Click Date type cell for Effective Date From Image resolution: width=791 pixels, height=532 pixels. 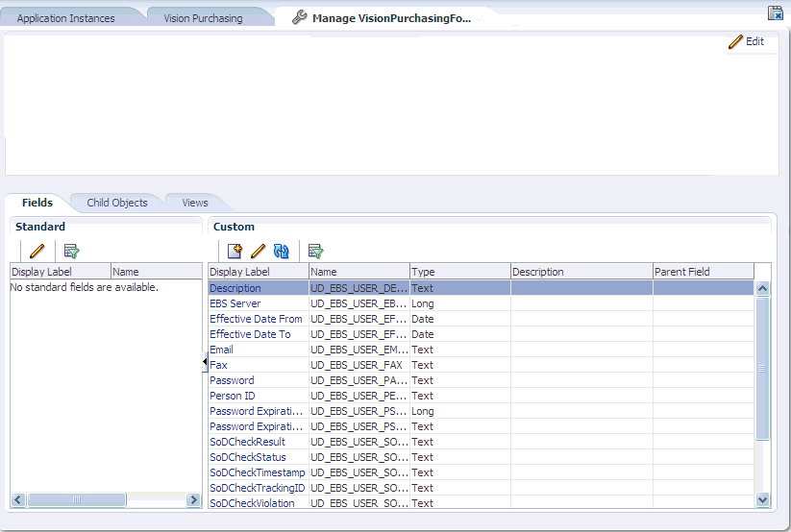pos(460,319)
